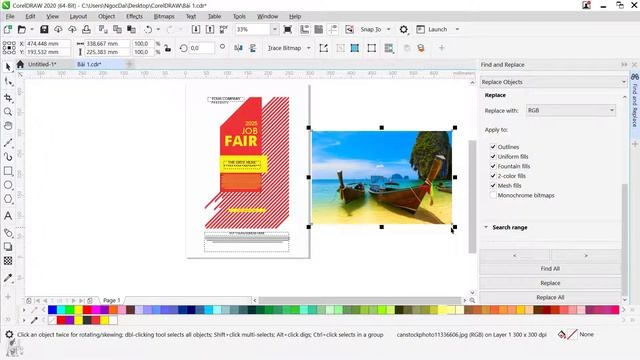640x360 pixels.
Task: Select the Pick tool
Action: [x=8, y=67]
